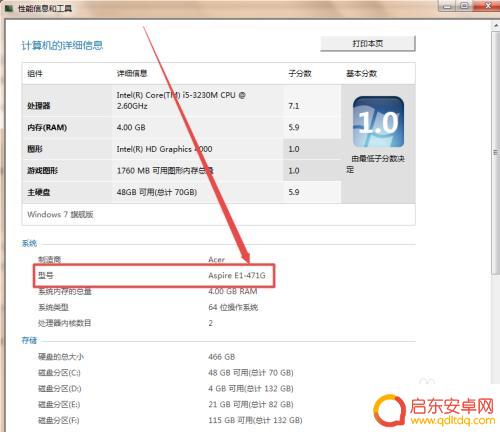Select the 内存(RAM) row label

47,128
